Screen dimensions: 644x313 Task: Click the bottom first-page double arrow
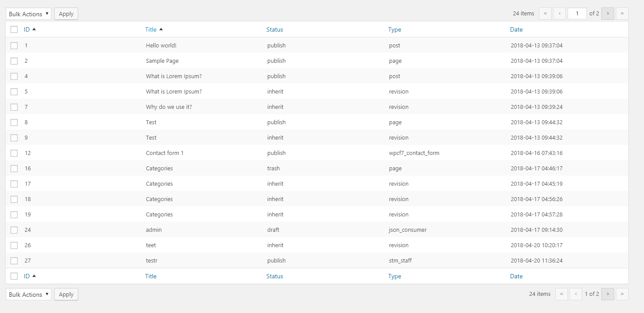(561, 294)
